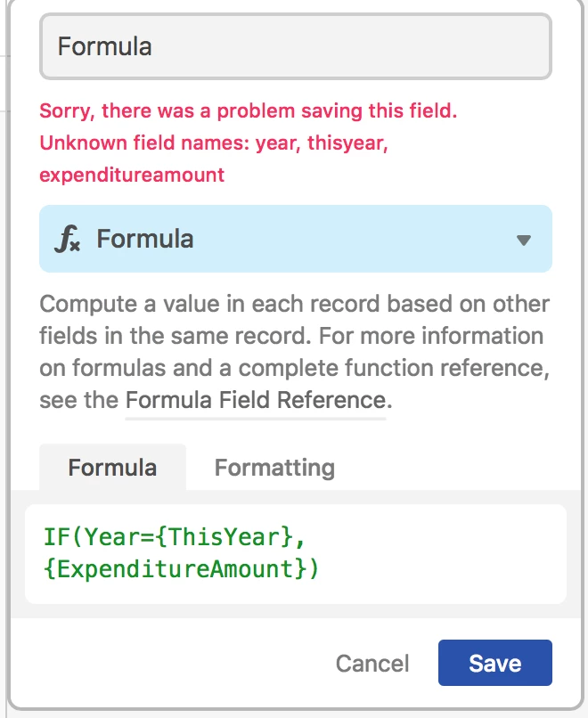
Task: Click the fx formula icon
Action: [68, 239]
